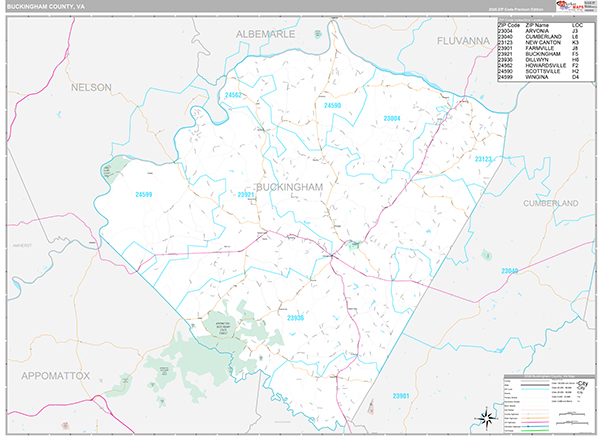Click the CUMBERLAND county label
The image size is (600, 436).
tap(551, 202)
